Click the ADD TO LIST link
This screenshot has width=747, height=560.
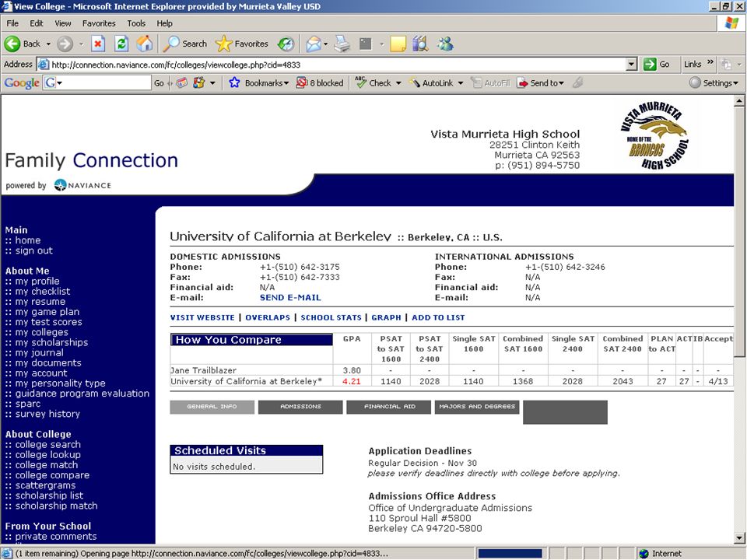[438, 317]
